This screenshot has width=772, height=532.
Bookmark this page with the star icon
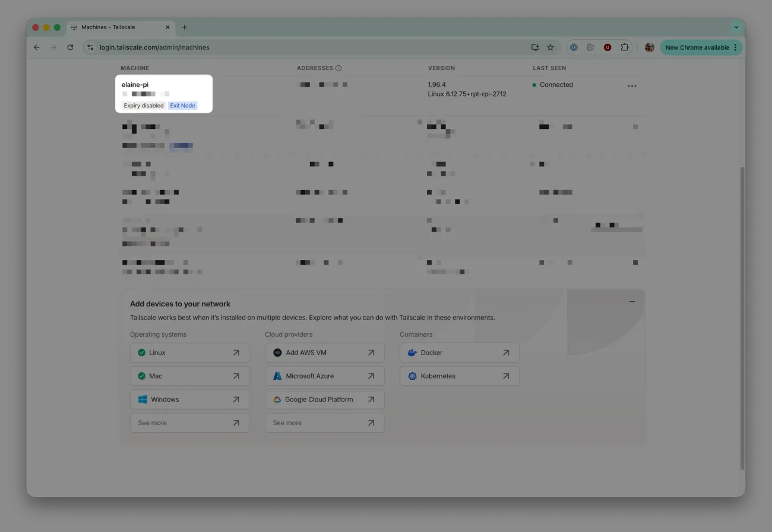point(550,47)
